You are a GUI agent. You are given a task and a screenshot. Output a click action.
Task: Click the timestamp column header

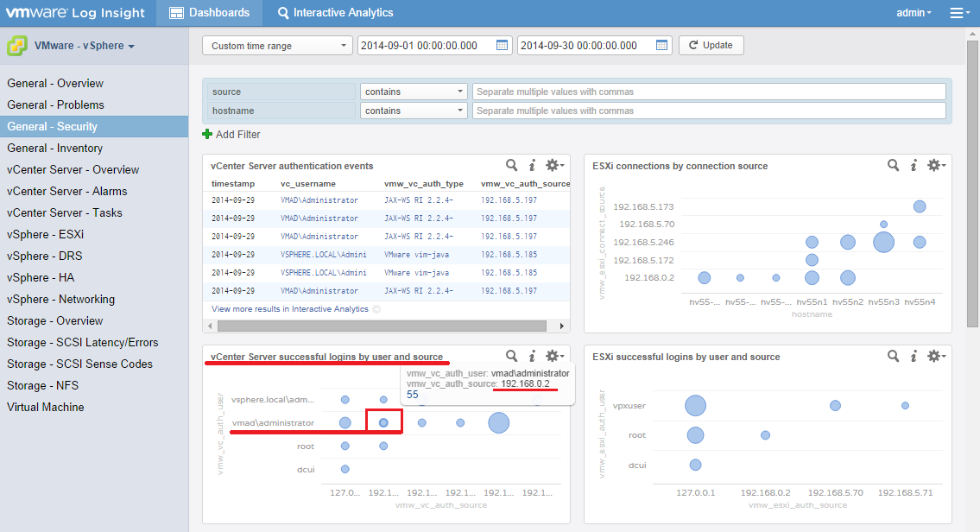point(233,184)
